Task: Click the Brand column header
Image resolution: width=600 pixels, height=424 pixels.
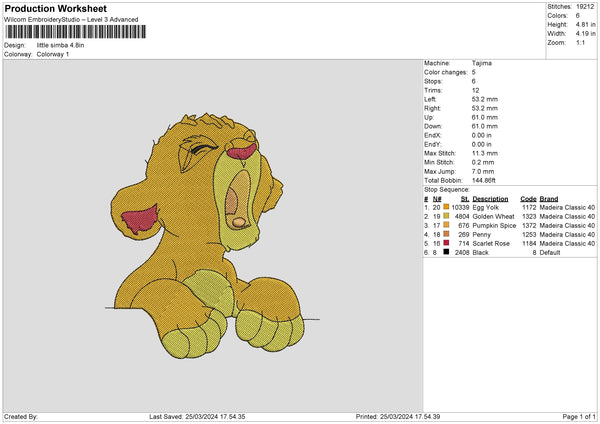Action: [x=549, y=199]
